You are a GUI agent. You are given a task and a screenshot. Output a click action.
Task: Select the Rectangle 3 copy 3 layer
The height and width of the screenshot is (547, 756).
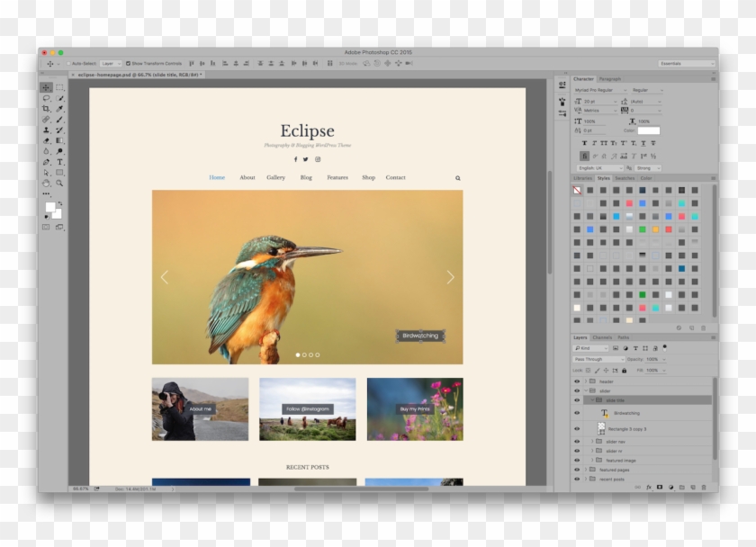[x=626, y=429]
